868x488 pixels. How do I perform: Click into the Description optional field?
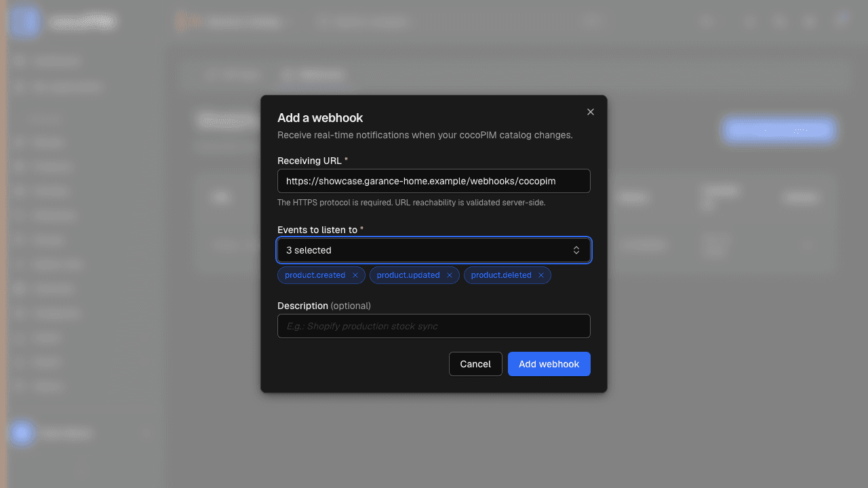[434, 326]
